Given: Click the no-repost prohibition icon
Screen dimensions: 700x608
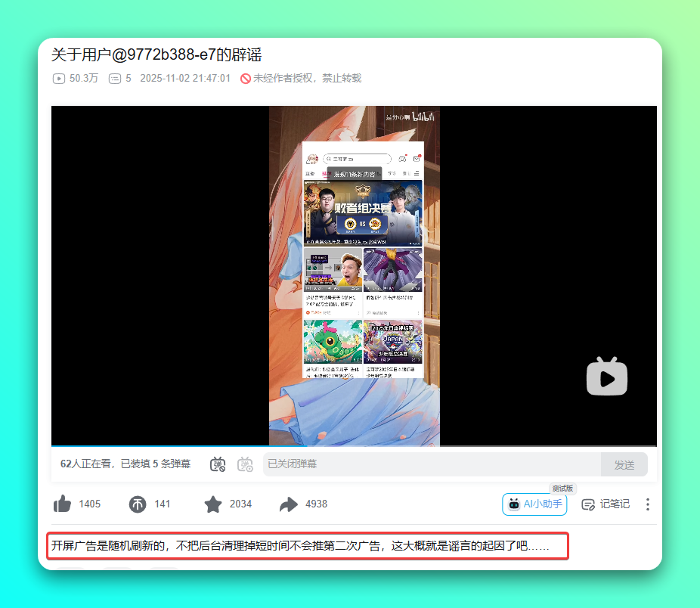Looking at the screenshot, I should pyautogui.click(x=246, y=79).
